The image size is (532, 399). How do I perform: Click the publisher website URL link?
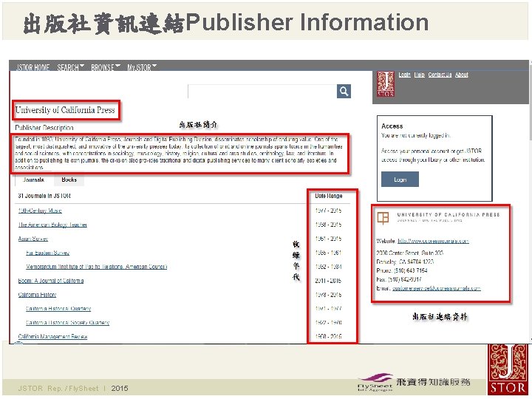pos(433,241)
